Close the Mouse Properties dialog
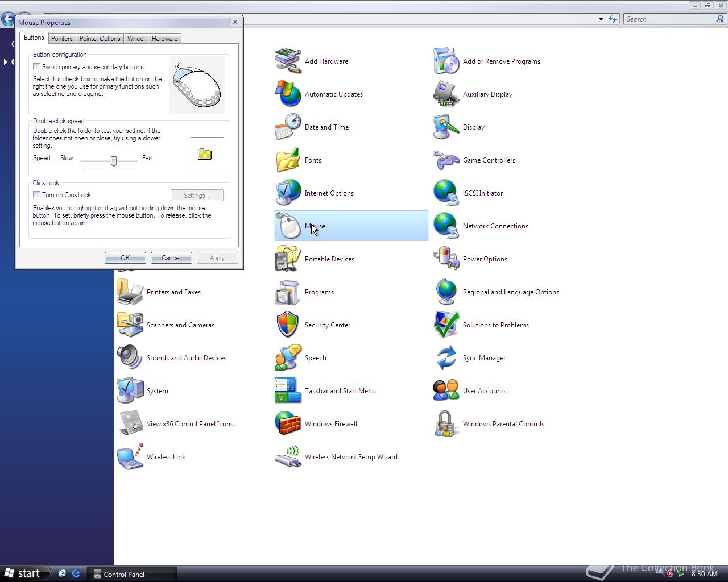Viewport: 728px width, 582px height. click(235, 22)
